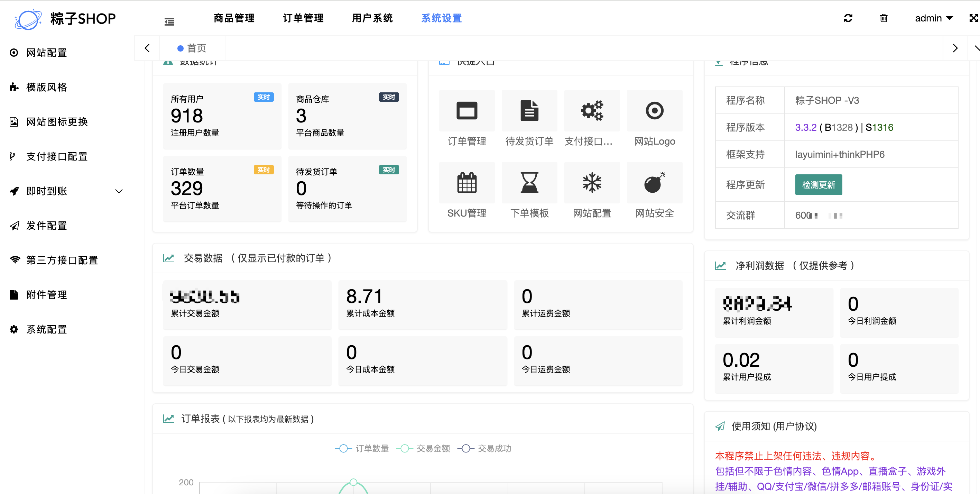Open 模版风格 in the sidebar
980x494 pixels.
pyautogui.click(x=46, y=87)
